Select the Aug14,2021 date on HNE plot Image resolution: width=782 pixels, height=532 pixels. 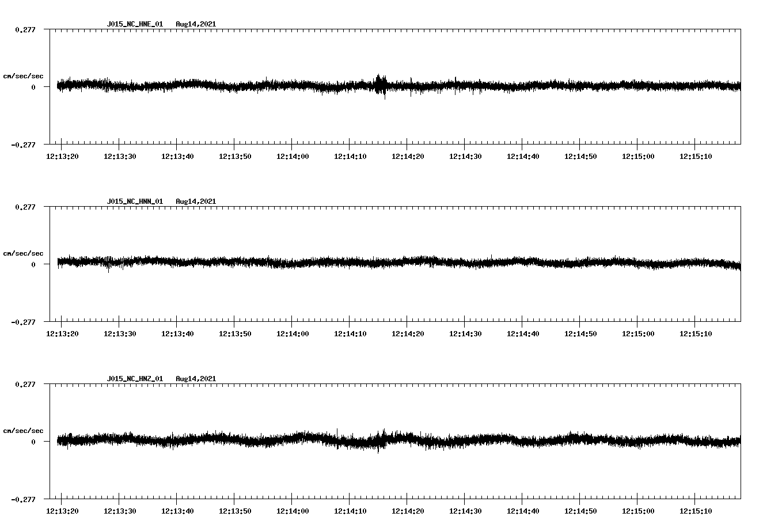point(196,24)
